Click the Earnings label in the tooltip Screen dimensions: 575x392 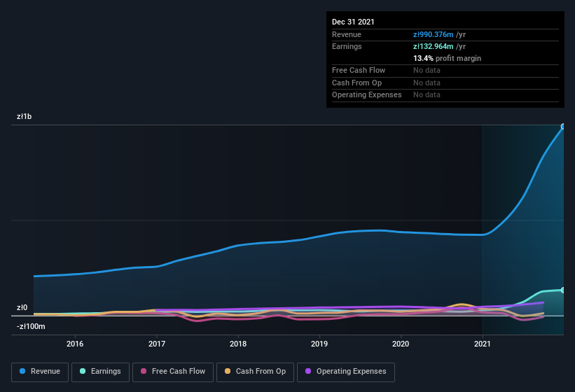pos(347,46)
